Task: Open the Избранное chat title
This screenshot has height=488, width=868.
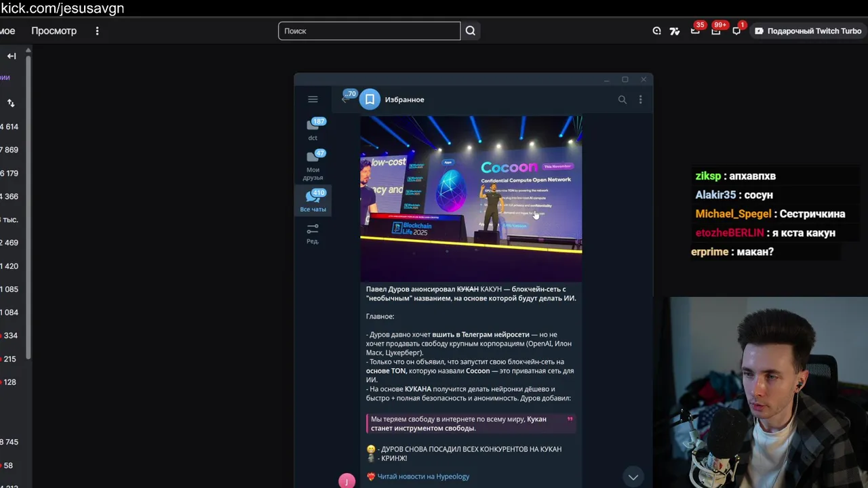Action: point(405,100)
